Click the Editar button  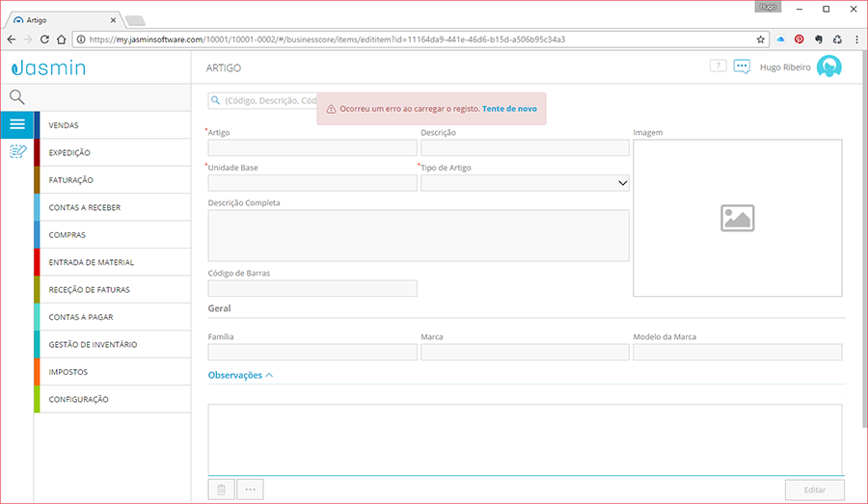(815, 490)
